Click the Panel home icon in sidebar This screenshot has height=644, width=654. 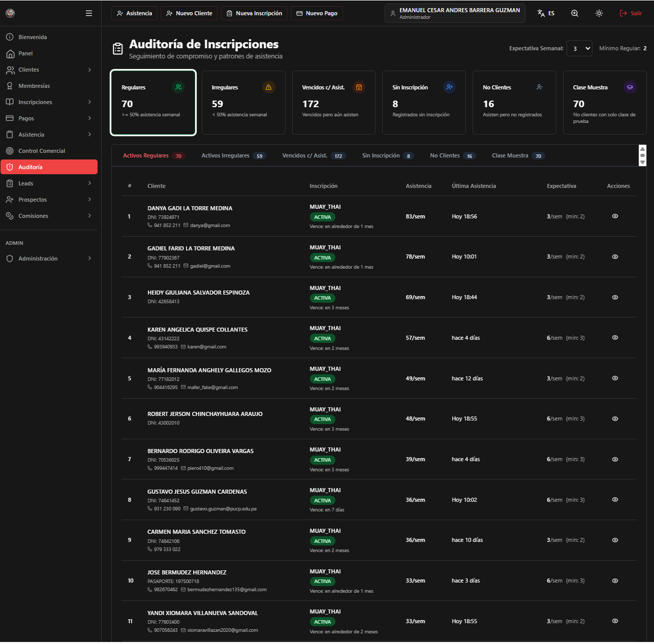[x=10, y=53]
